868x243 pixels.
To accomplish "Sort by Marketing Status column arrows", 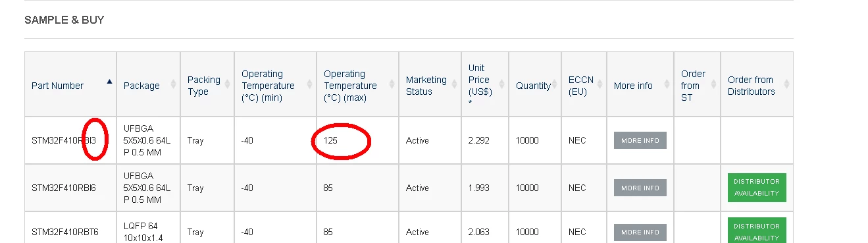I will [x=455, y=84].
